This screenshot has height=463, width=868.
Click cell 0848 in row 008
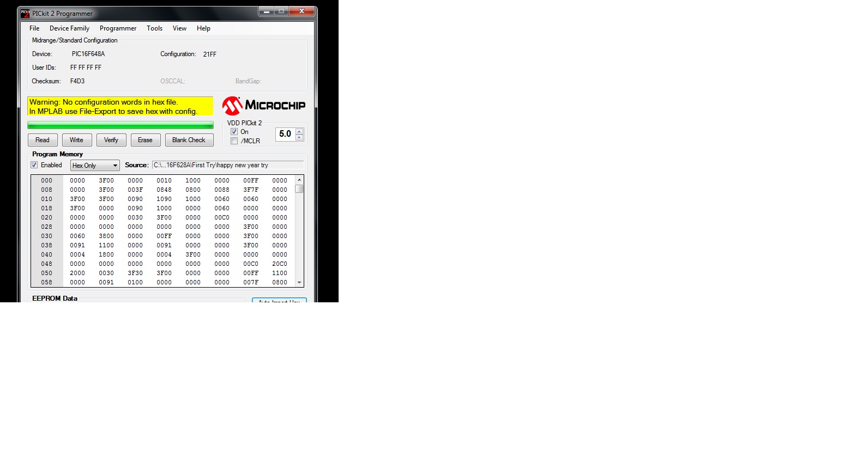(164, 190)
